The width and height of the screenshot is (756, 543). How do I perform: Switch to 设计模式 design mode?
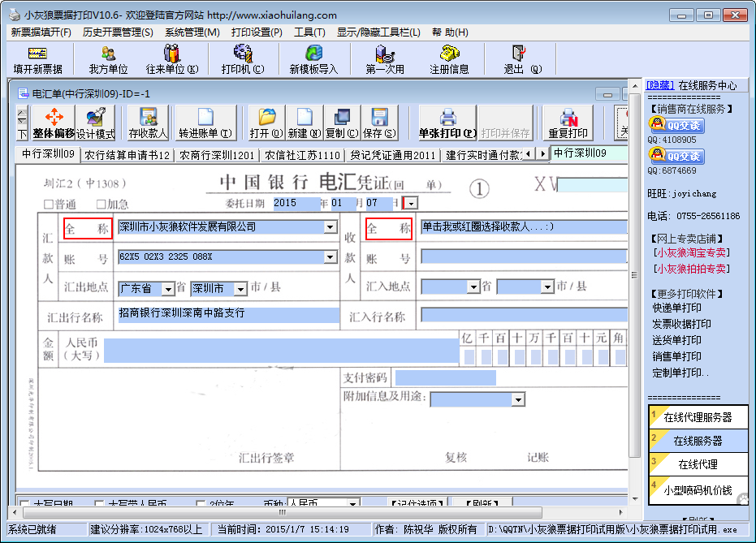click(96, 123)
